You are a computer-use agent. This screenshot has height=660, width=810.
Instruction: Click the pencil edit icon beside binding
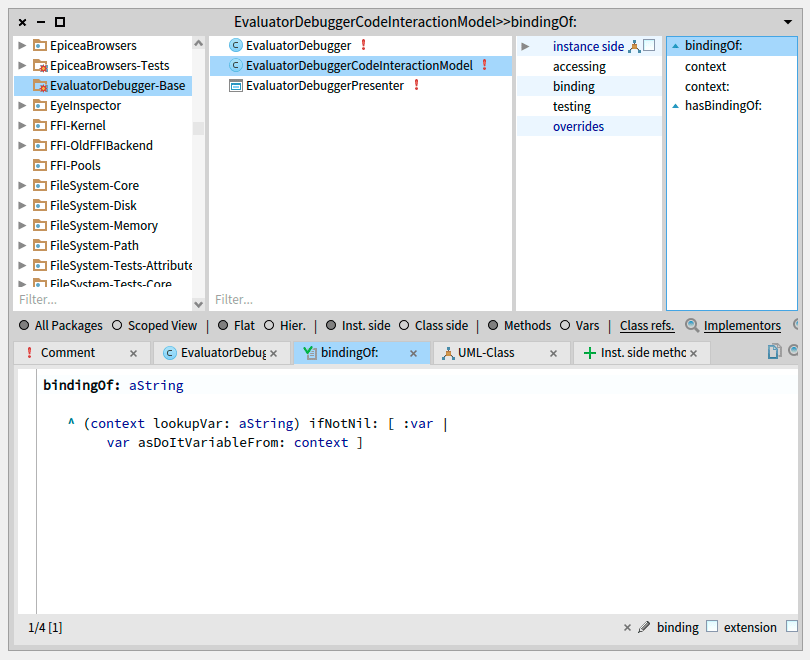(x=644, y=627)
